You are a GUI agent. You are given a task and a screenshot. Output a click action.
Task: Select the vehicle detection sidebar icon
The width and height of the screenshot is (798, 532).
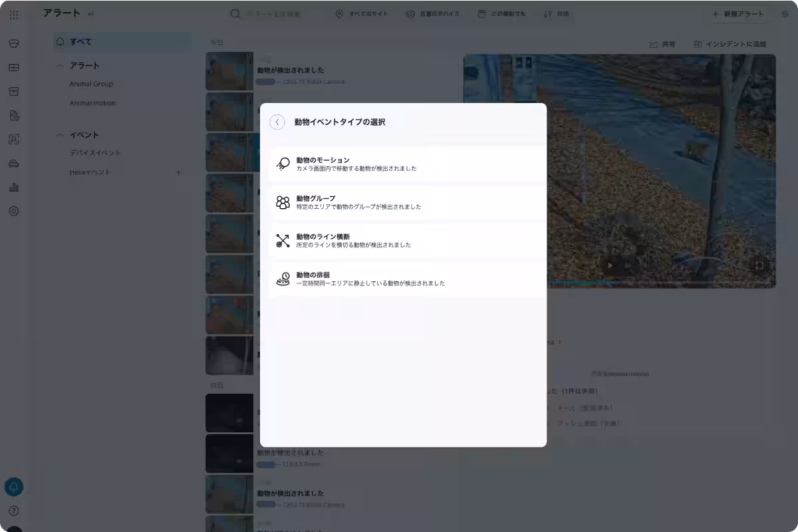point(14,163)
